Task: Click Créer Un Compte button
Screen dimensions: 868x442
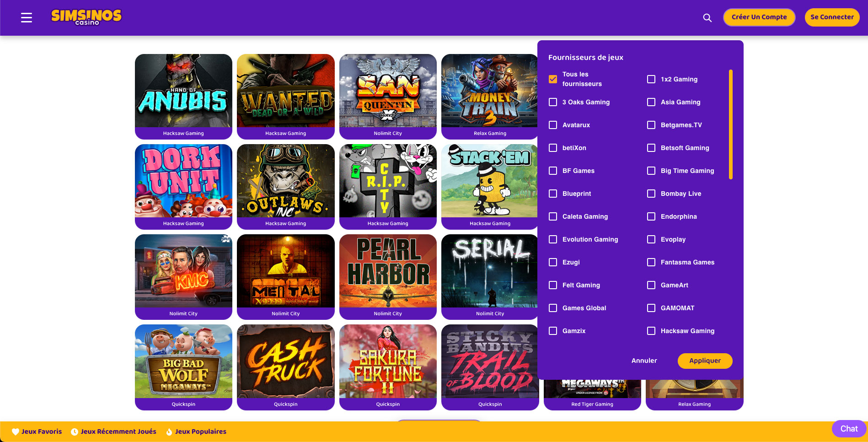Action: [x=759, y=17]
